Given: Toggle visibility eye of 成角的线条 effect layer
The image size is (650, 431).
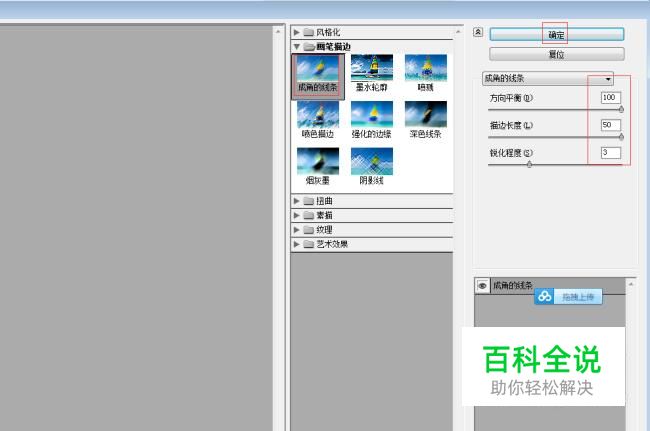Looking at the screenshot, I should pyautogui.click(x=482, y=286).
